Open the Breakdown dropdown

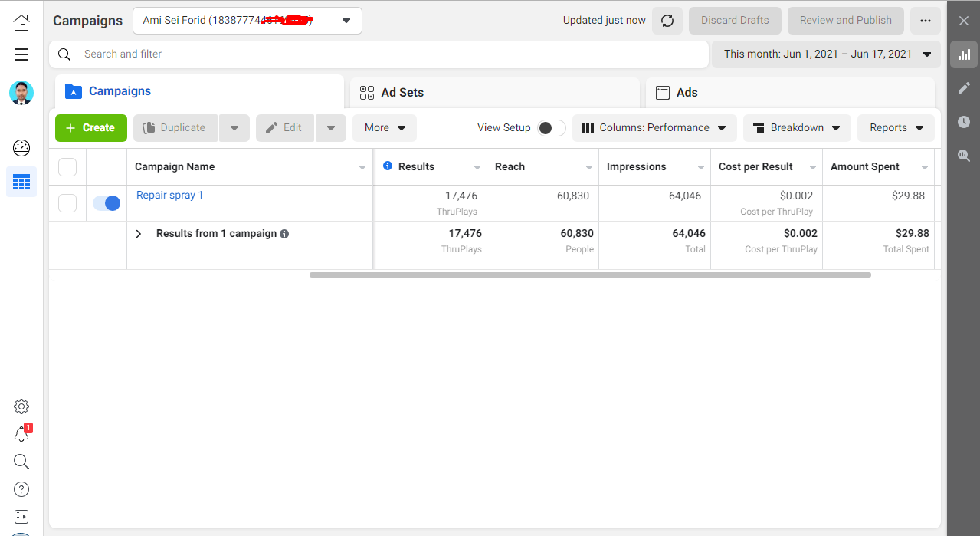point(797,128)
